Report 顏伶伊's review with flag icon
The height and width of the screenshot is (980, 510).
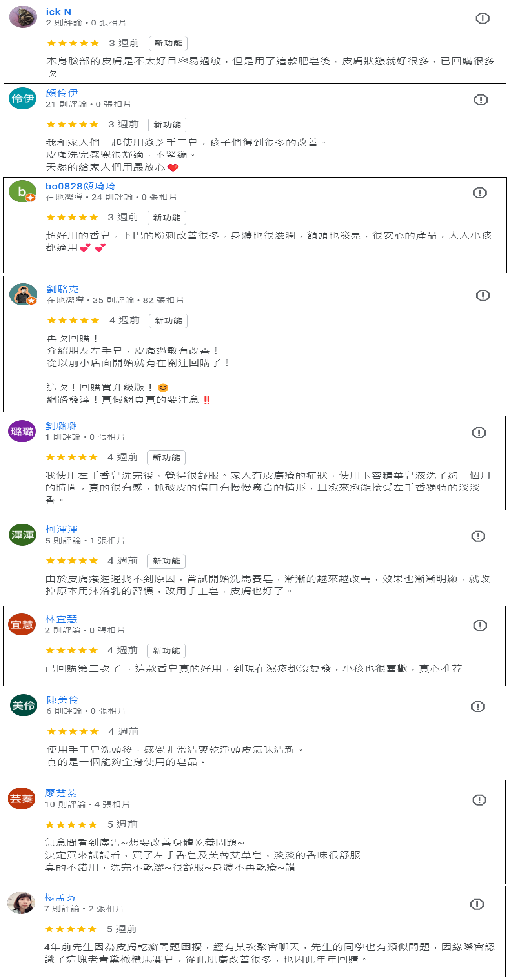pos(481,100)
